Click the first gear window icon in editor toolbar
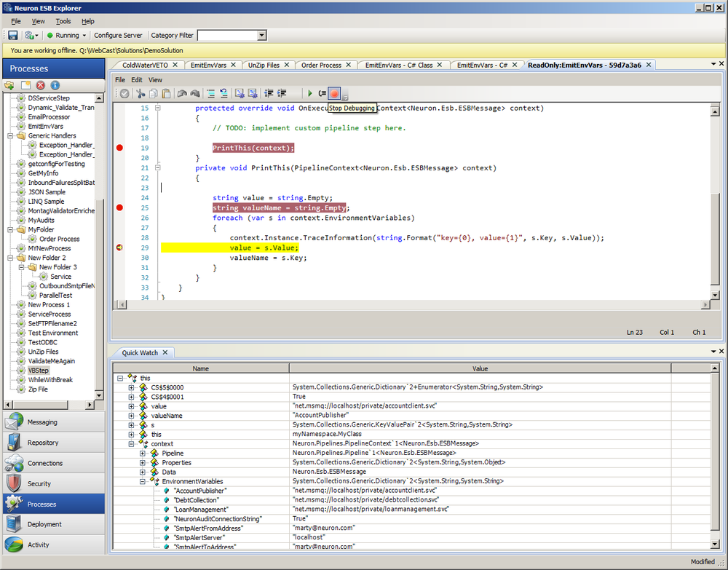 tap(240, 93)
